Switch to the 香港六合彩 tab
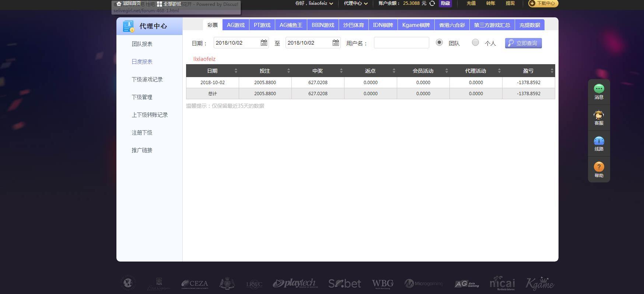This screenshot has width=644, height=294. (x=452, y=25)
